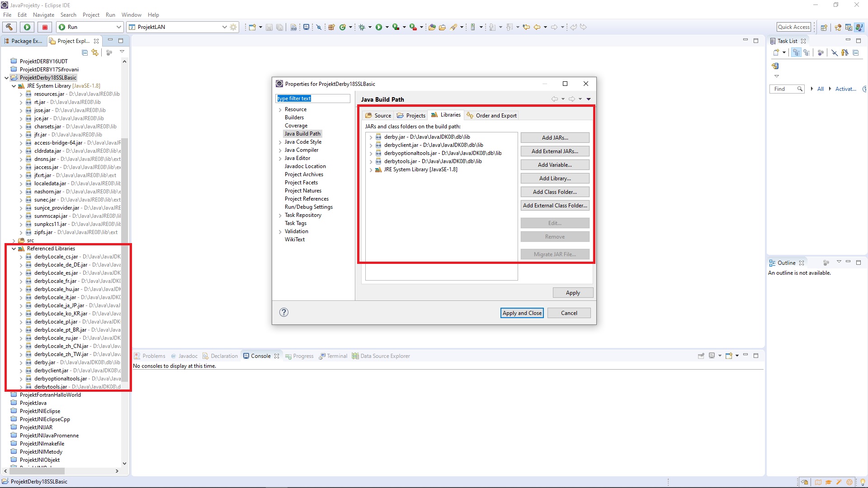Click Debug bug icon in toolbar
The height and width of the screenshot is (488, 868).
click(x=362, y=27)
